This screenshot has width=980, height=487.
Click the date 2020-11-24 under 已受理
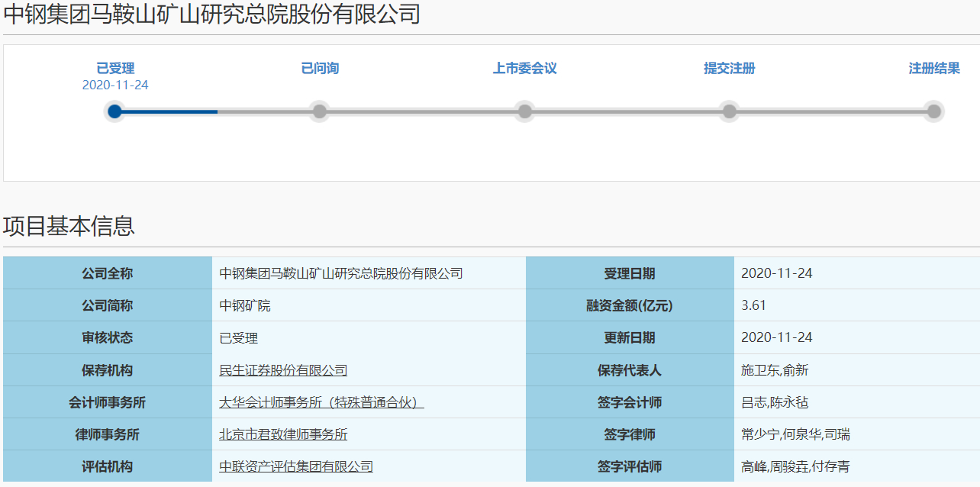coord(115,85)
